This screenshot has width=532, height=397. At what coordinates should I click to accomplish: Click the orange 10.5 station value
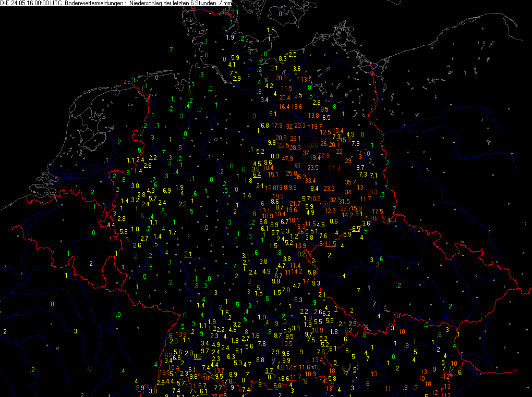[x=286, y=344]
